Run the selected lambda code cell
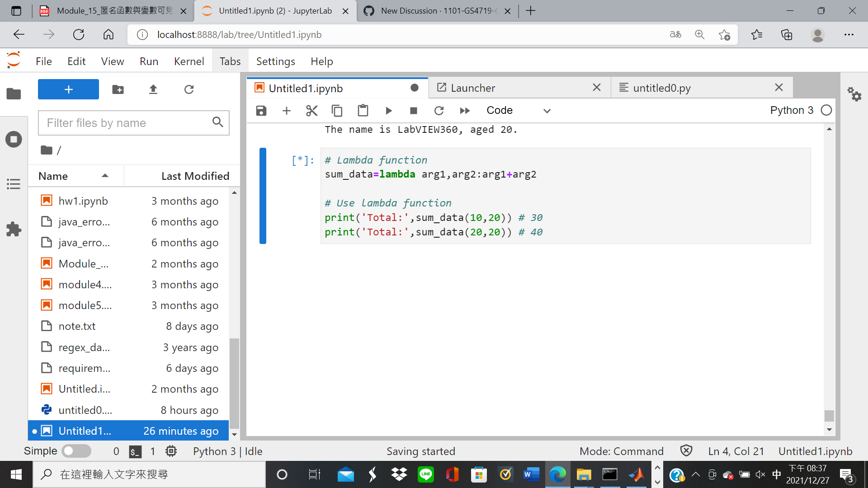Image resolution: width=868 pixels, height=488 pixels. [389, 110]
